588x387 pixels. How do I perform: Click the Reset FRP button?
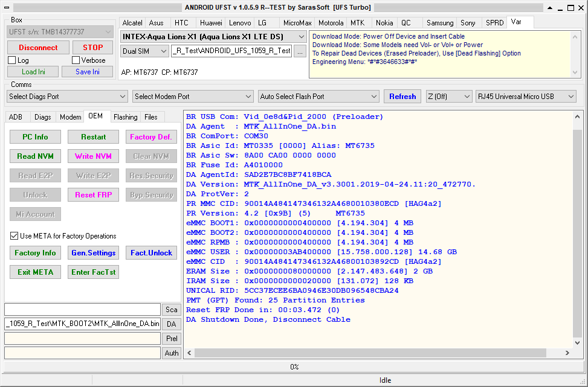(x=93, y=195)
